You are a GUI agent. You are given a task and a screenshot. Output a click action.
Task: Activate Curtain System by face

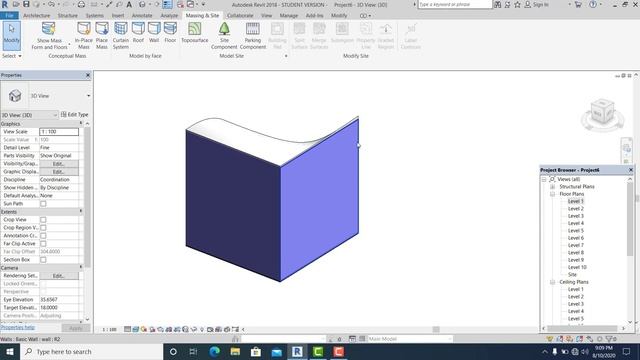[120, 36]
